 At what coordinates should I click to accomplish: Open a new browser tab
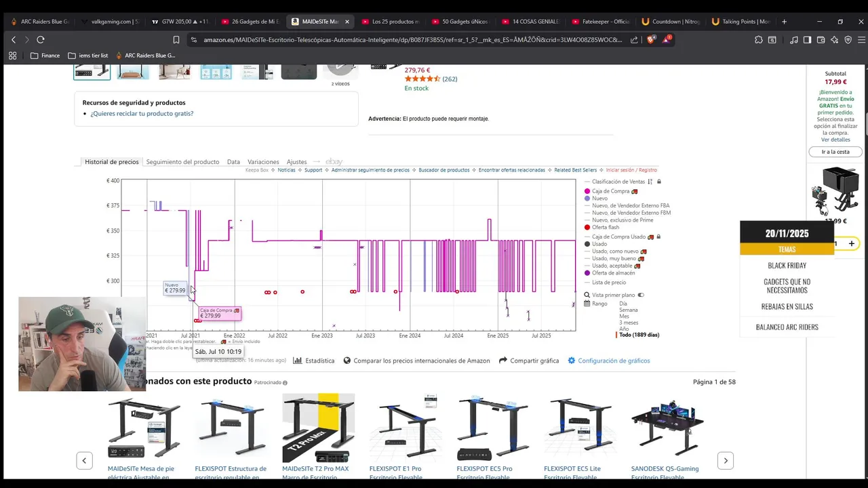pos(784,22)
